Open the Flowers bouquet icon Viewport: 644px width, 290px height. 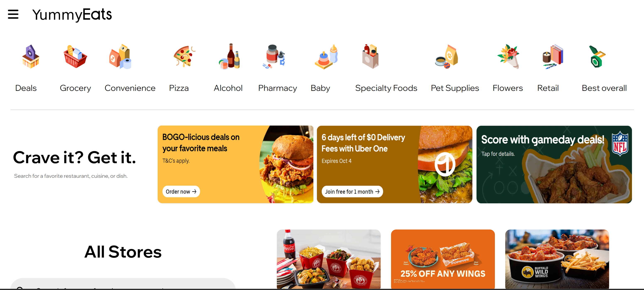509,56
